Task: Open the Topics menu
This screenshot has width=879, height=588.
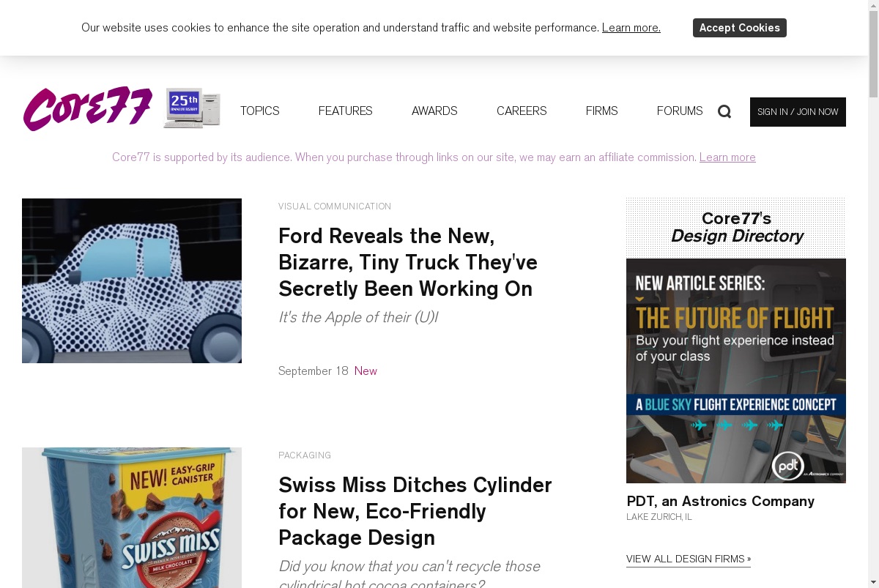Action: pyautogui.click(x=259, y=111)
